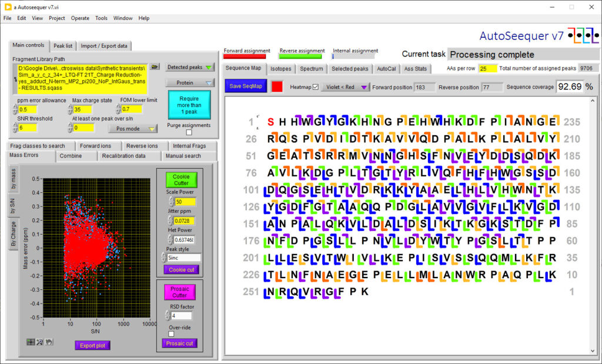This screenshot has width=602, height=364.
Task: Switch to the Import / Export data tab
Action: (x=104, y=46)
